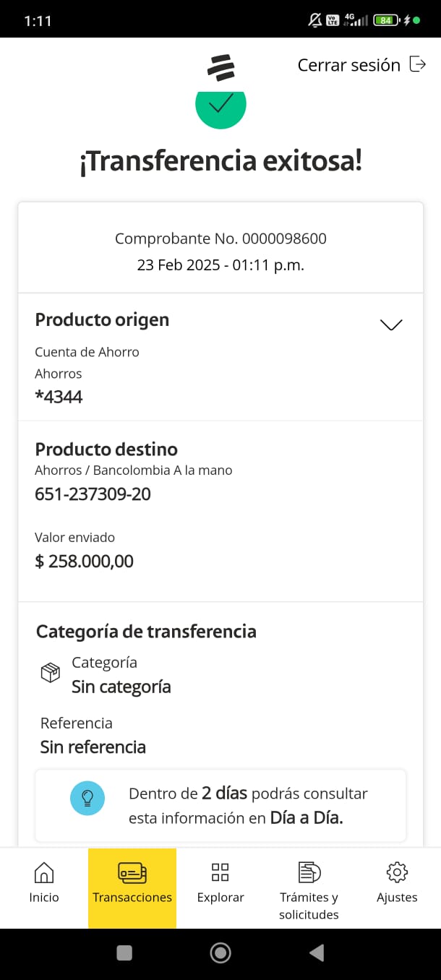Tap the Día a Día link text

[x=307, y=818]
